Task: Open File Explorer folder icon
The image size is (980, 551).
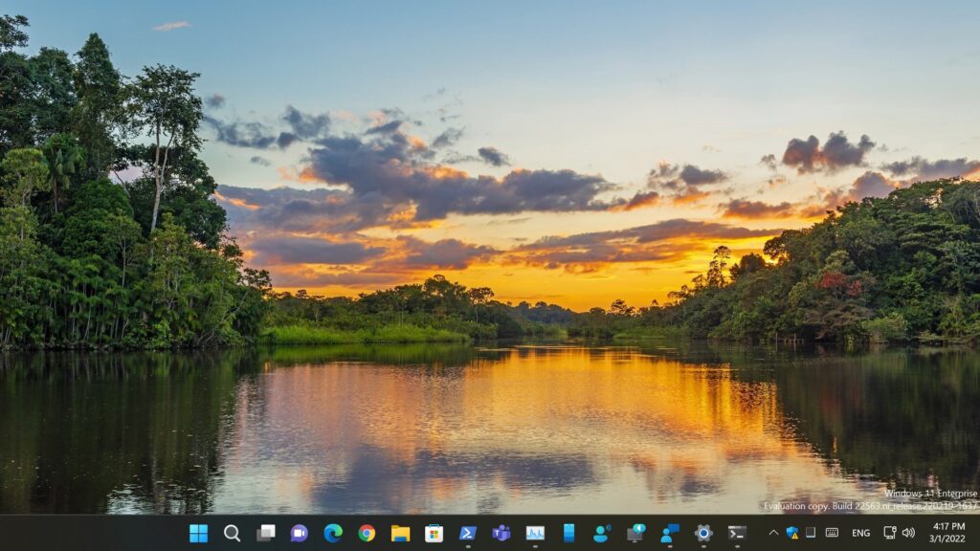Action: (400, 533)
